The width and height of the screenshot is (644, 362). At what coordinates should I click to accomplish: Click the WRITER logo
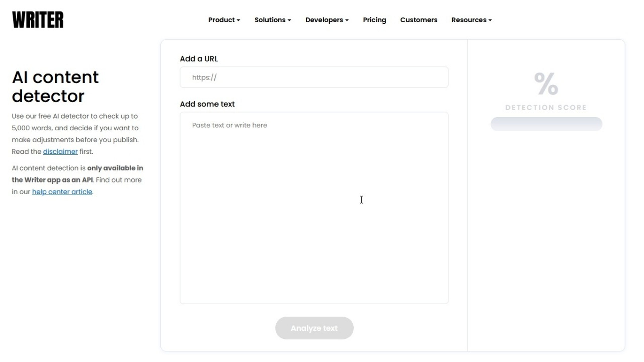point(38,19)
